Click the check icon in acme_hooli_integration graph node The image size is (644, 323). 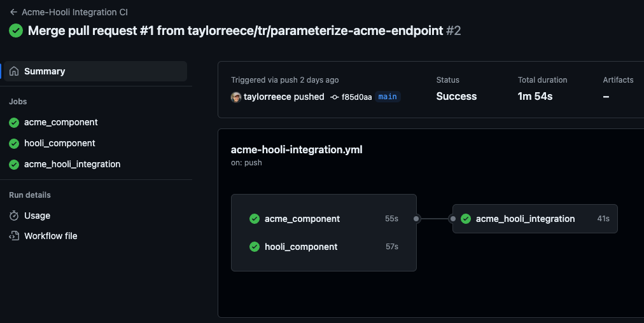(466, 219)
